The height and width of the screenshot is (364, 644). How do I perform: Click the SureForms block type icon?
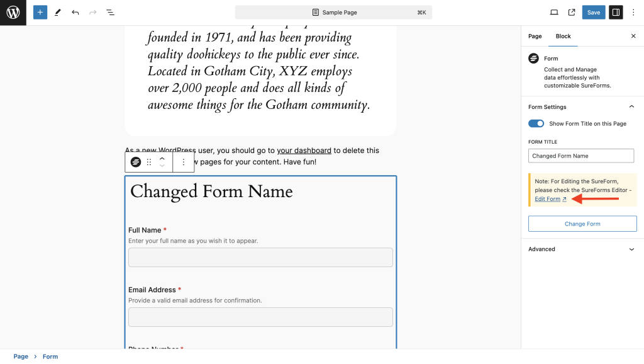136,162
